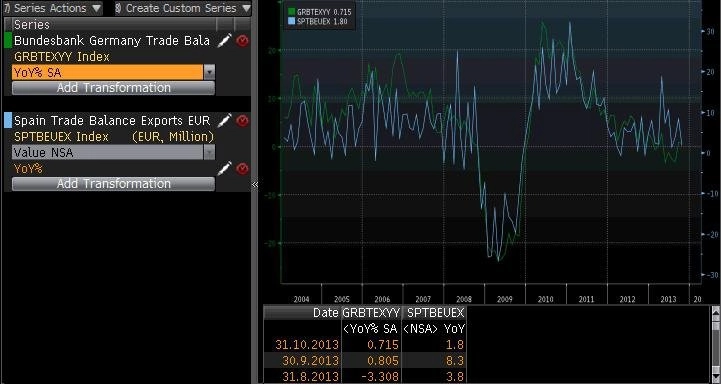Select the 31.10.2013 date row

pyautogui.click(x=366, y=344)
